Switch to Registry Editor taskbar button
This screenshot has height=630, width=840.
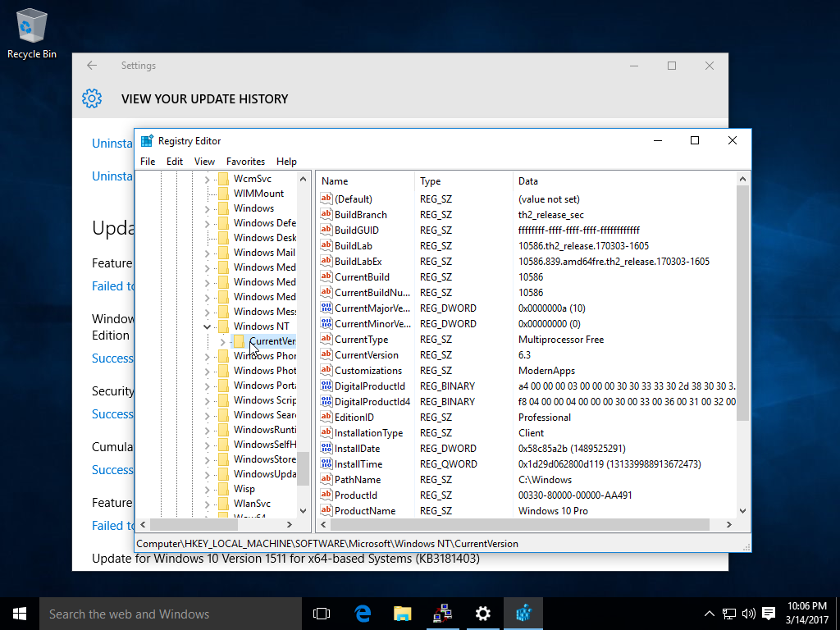523,614
